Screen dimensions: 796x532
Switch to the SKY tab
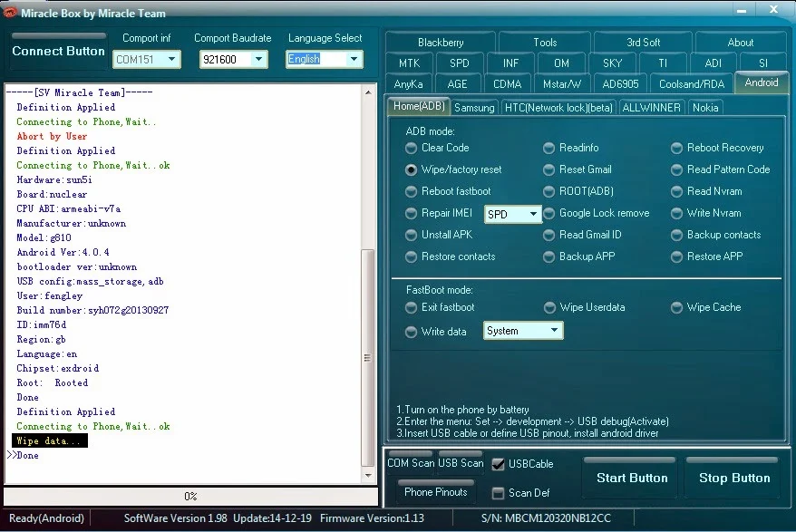coord(612,63)
